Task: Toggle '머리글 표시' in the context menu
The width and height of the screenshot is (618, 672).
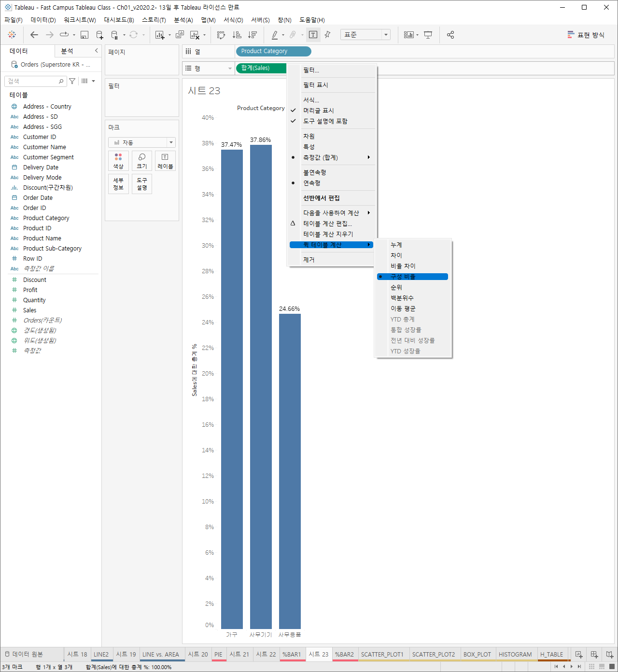Action: click(x=331, y=111)
